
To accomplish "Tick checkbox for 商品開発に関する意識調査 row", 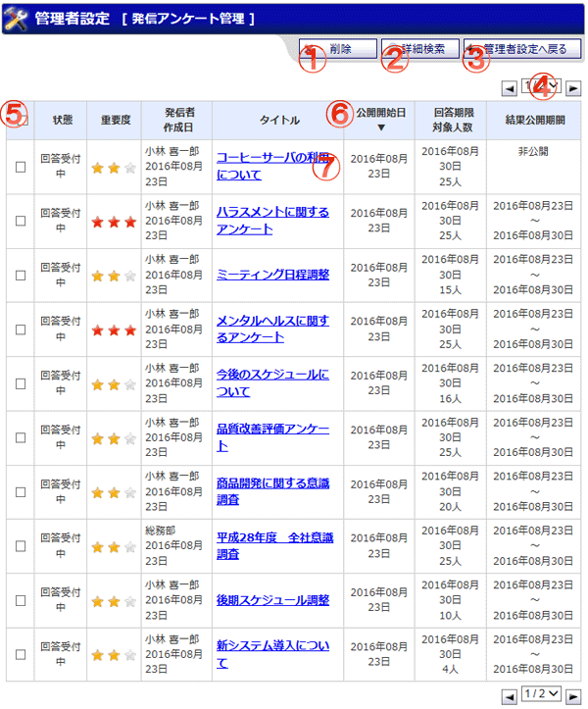I will click(x=21, y=492).
